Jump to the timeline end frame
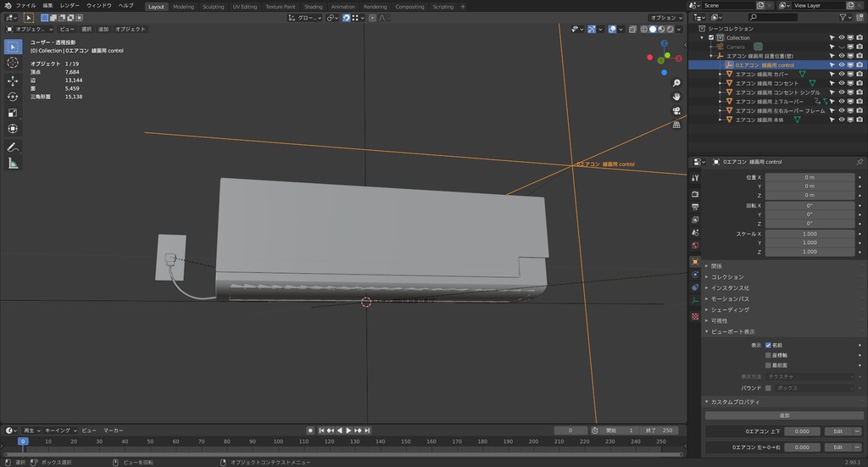Viewport: 868px width, 467px height. 368,431
